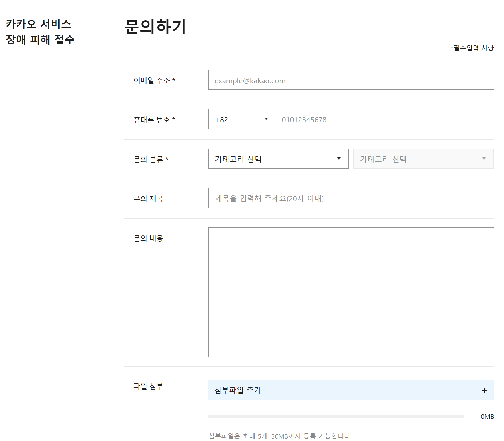Click the mobile phone number input field
504x441 pixels.
coord(385,119)
